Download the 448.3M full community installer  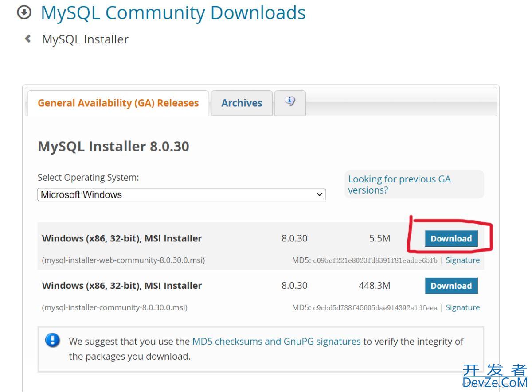pyautogui.click(x=451, y=286)
